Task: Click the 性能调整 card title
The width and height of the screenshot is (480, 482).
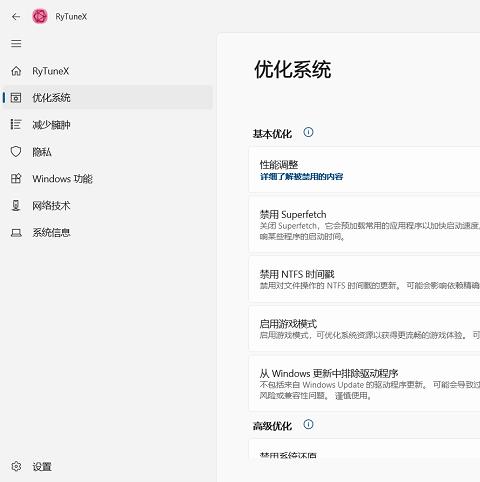Action: (279, 165)
